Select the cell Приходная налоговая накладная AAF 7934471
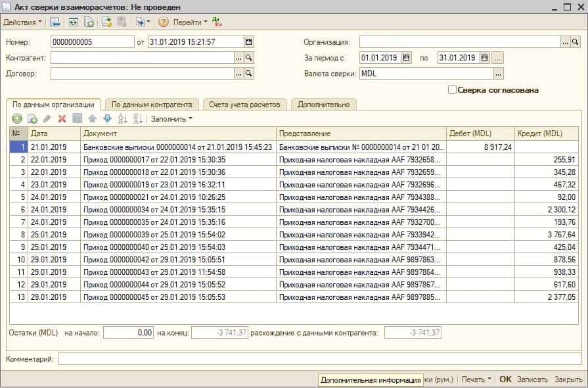The image size is (588, 388). click(x=361, y=247)
